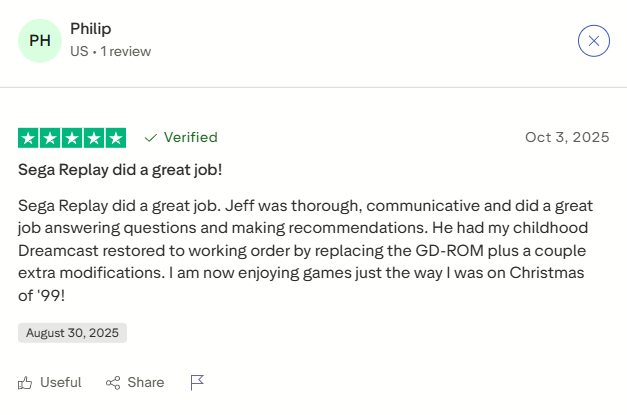Image resolution: width=627 pixels, height=415 pixels.
Task: Click the fifth green rating star
Action: [115, 138]
